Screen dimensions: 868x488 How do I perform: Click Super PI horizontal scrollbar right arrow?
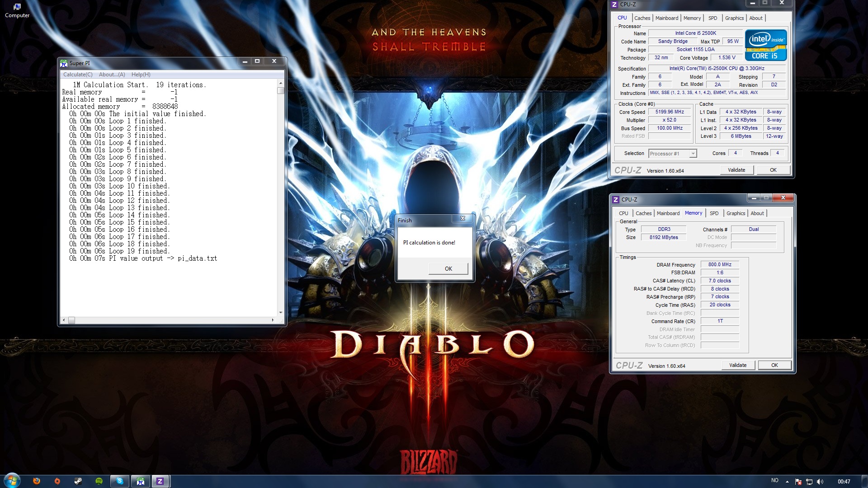273,320
